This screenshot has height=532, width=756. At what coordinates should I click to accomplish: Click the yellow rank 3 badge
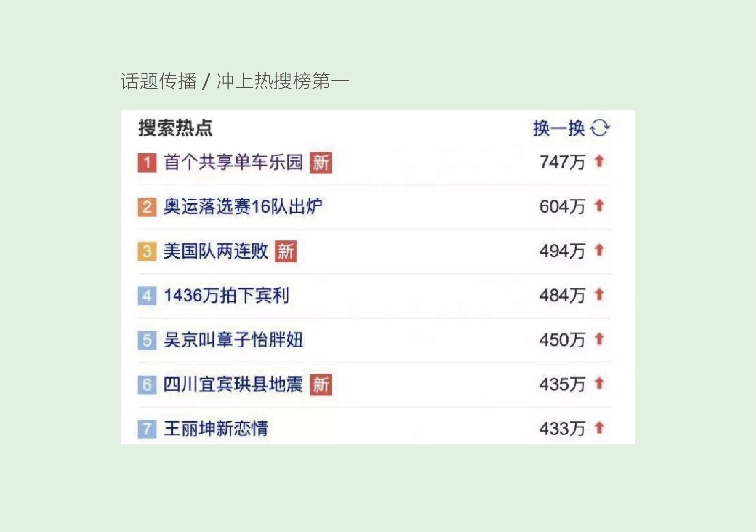click(x=147, y=251)
